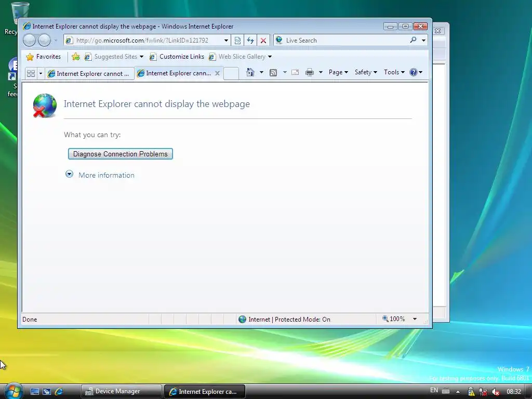
Task: Click the Windows Start orb
Action: [13, 391]
